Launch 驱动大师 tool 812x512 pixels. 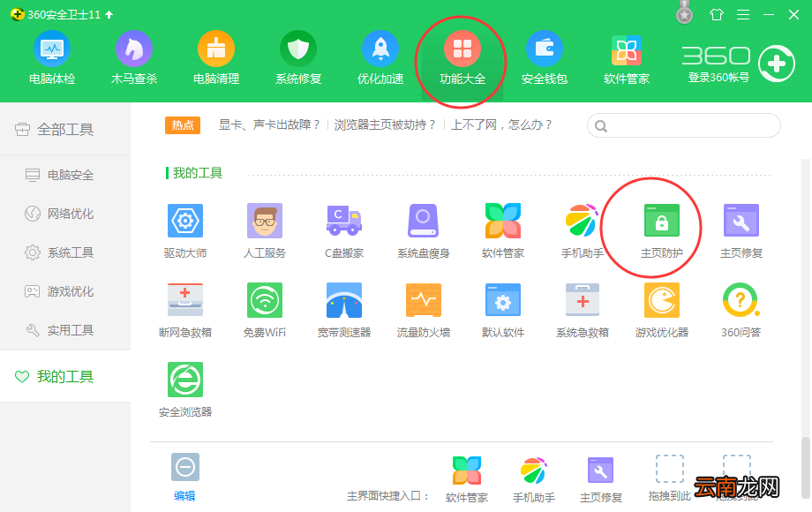(184, 231)
